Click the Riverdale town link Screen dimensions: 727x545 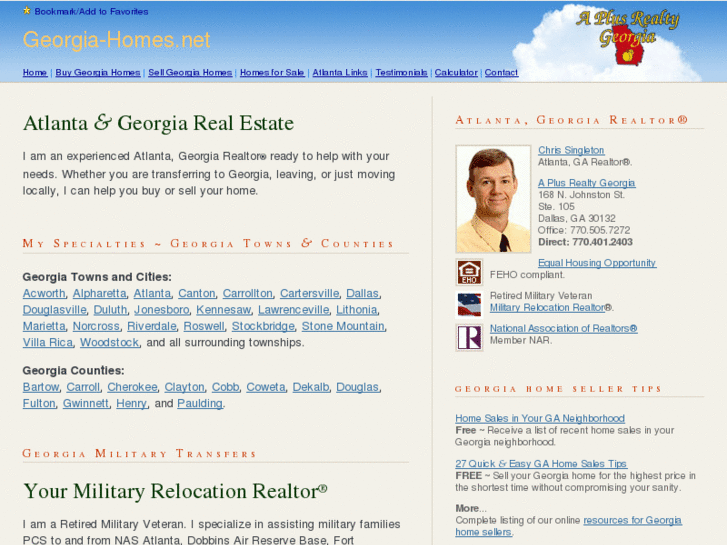[x=152, y=326]
